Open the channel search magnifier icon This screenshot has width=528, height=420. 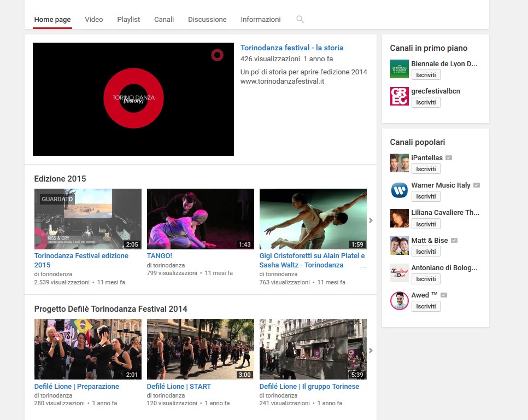300,20
